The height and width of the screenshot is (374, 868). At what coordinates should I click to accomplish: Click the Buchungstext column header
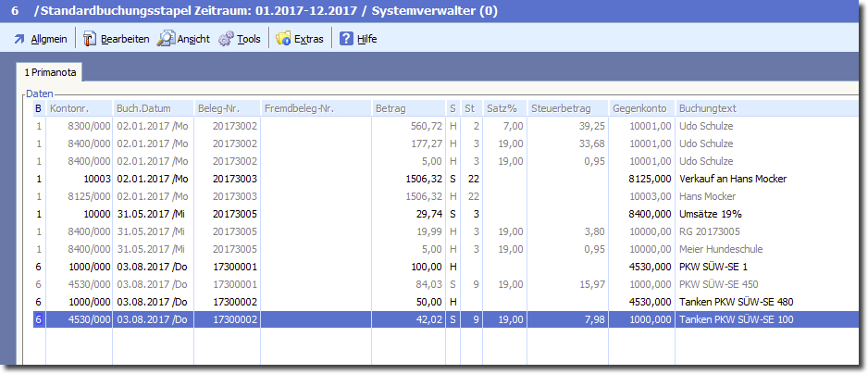click(x=708, y=108)
